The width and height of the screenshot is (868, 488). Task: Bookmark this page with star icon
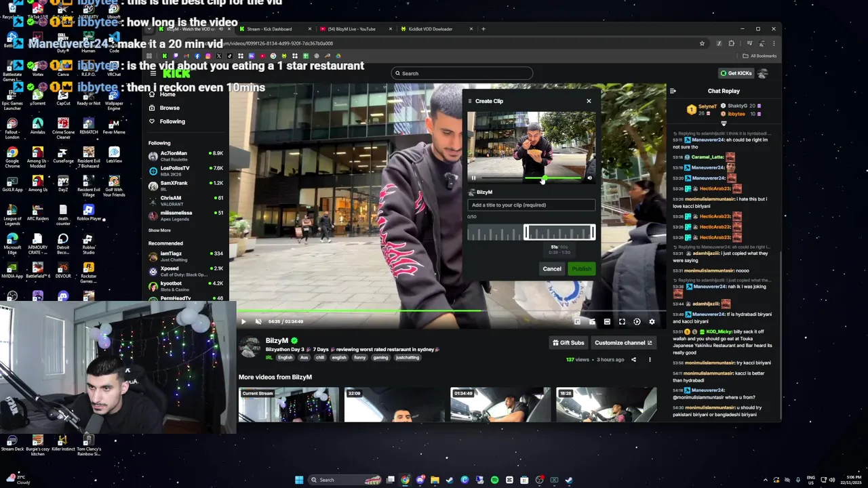[702, 43]
